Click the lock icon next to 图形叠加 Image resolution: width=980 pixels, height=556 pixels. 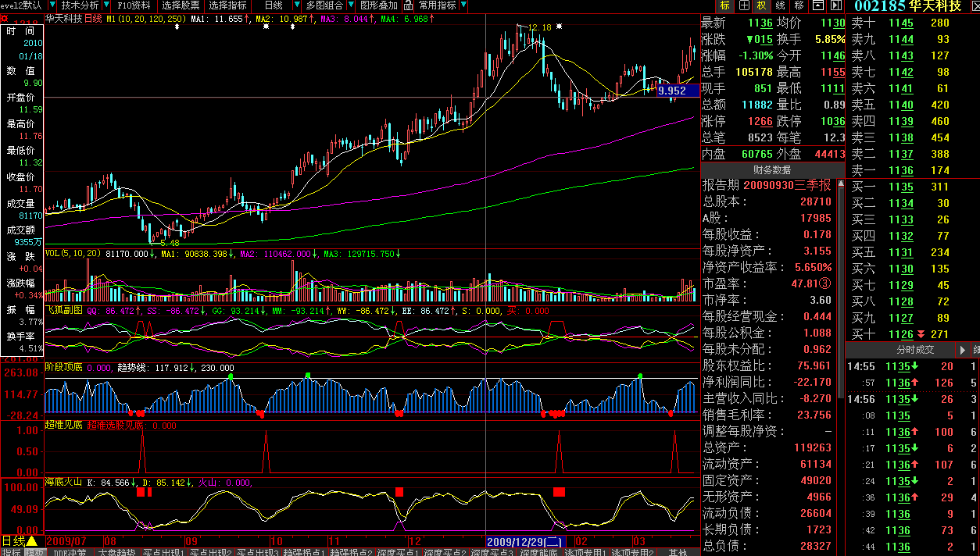(x=407, y=5)
